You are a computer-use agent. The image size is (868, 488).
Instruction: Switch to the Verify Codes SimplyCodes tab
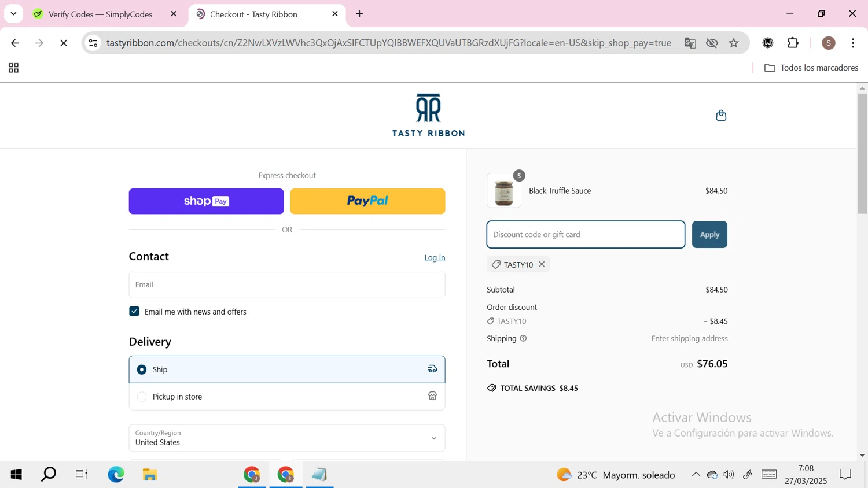[x=101, y=14]
